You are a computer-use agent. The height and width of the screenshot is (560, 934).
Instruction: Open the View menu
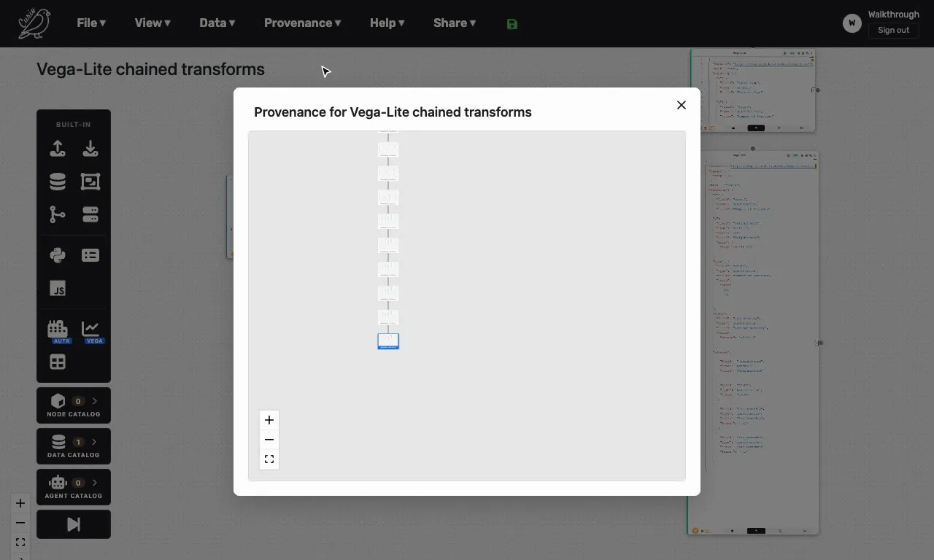coord(153,23)
